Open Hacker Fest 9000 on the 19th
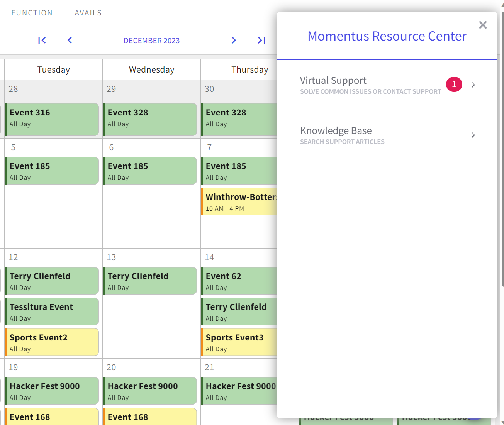The height and width of the screenshot is (425, 504). pyautogui.click(x=52, y=391)
